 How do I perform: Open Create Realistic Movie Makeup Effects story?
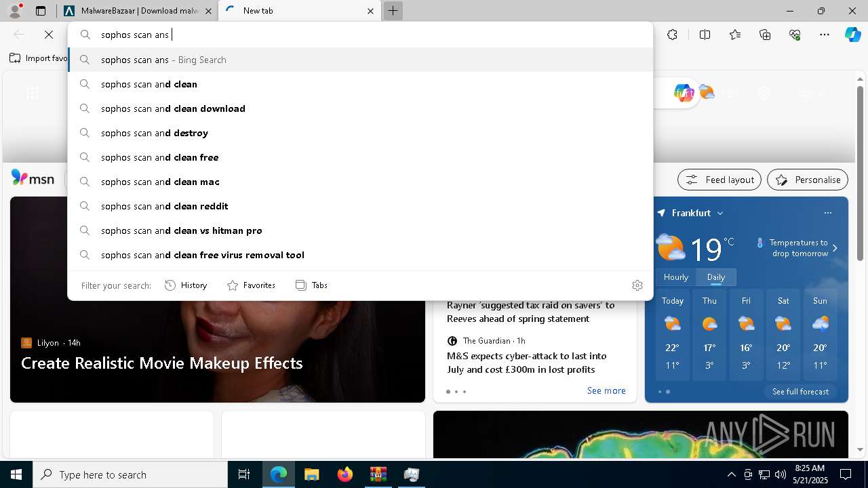point(162,363)
